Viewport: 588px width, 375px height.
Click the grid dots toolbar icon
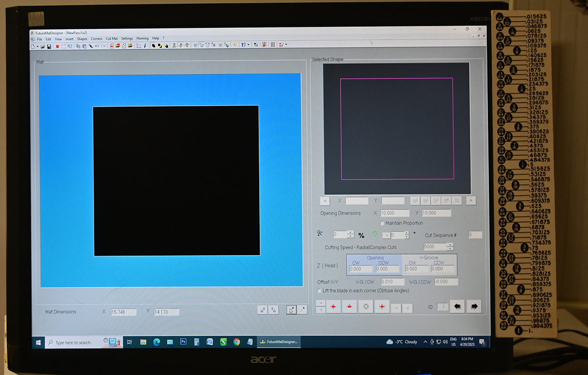(x=272, y=45)
